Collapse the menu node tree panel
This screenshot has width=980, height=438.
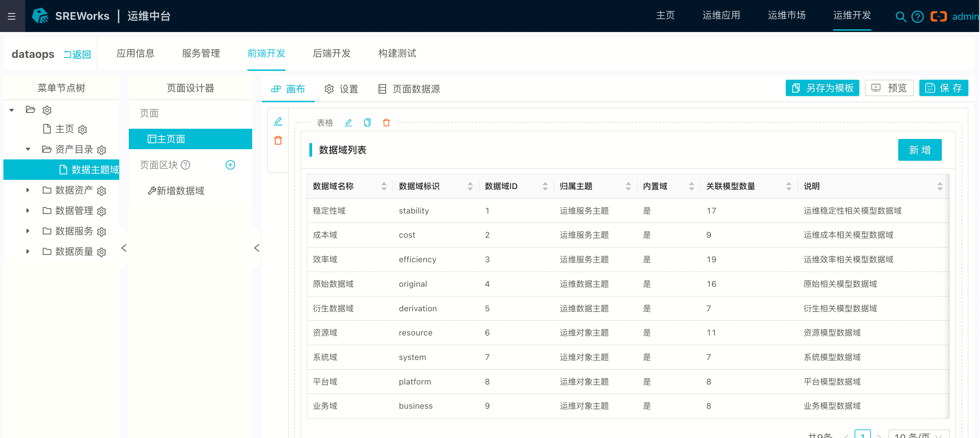(124, 248)
